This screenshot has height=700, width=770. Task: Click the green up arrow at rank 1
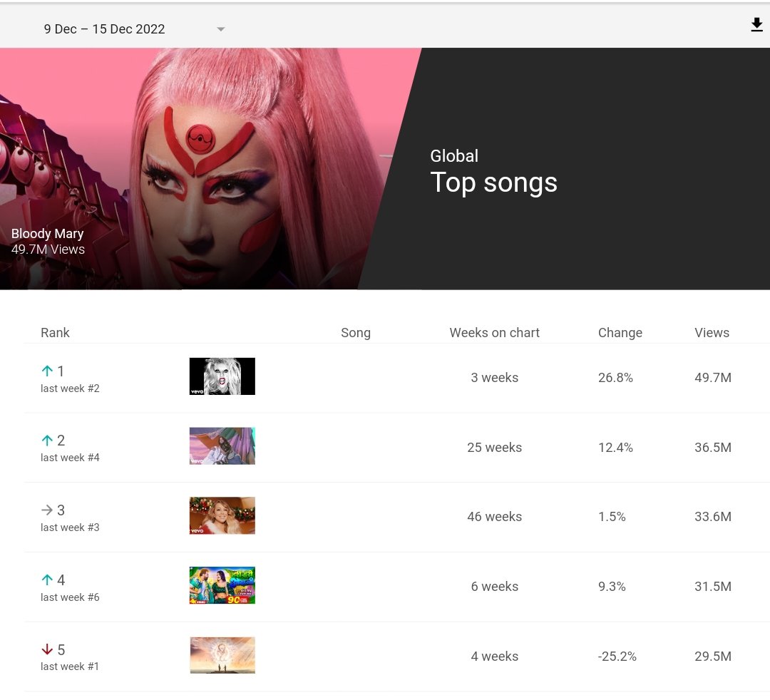47,371
